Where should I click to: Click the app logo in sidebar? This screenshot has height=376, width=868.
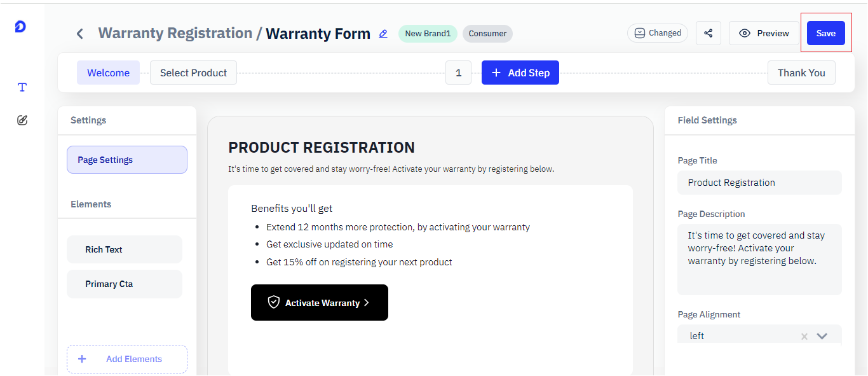click(x=20, y=26)
